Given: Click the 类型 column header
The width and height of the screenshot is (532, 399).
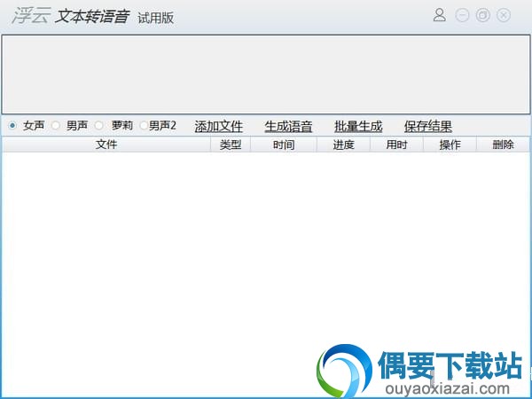Looking at the screenshot, I should 231,145.
